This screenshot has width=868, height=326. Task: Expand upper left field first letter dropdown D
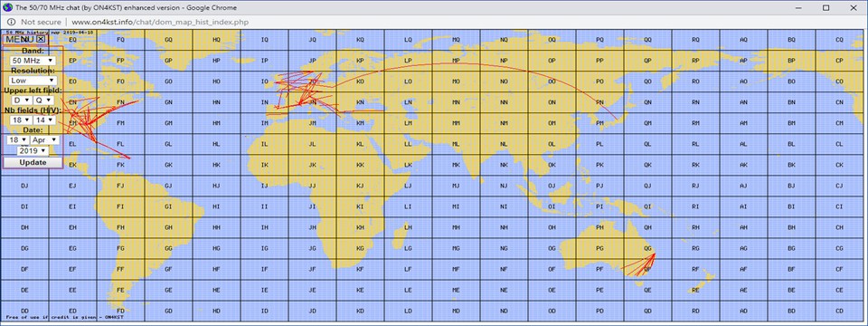click(x=22, y=101)
